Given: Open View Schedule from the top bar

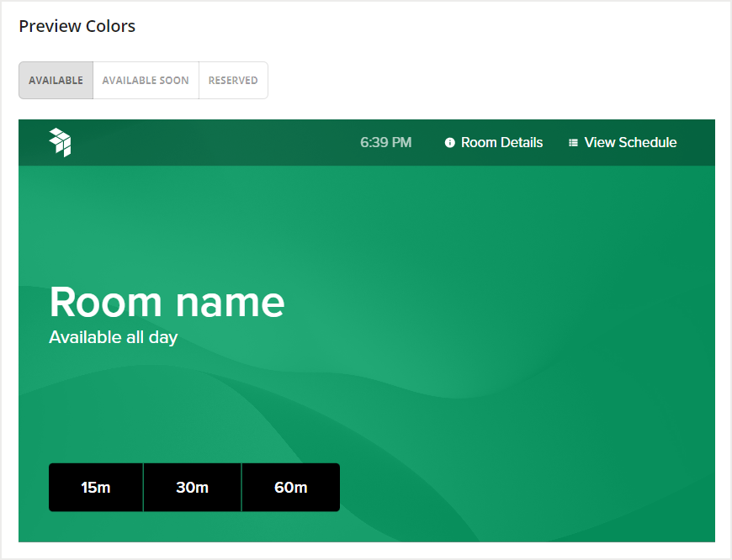Looking at the screenshot, I should [629, 142].
